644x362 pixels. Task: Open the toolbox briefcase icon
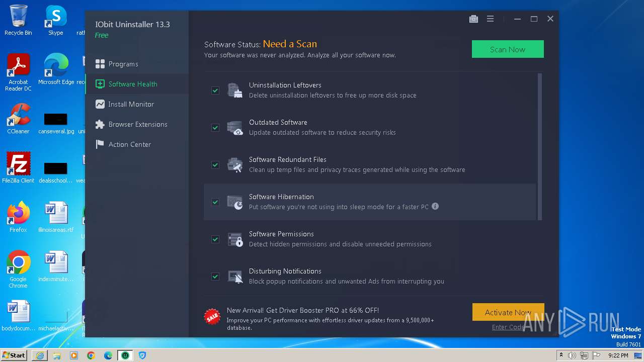click(473, 19)
